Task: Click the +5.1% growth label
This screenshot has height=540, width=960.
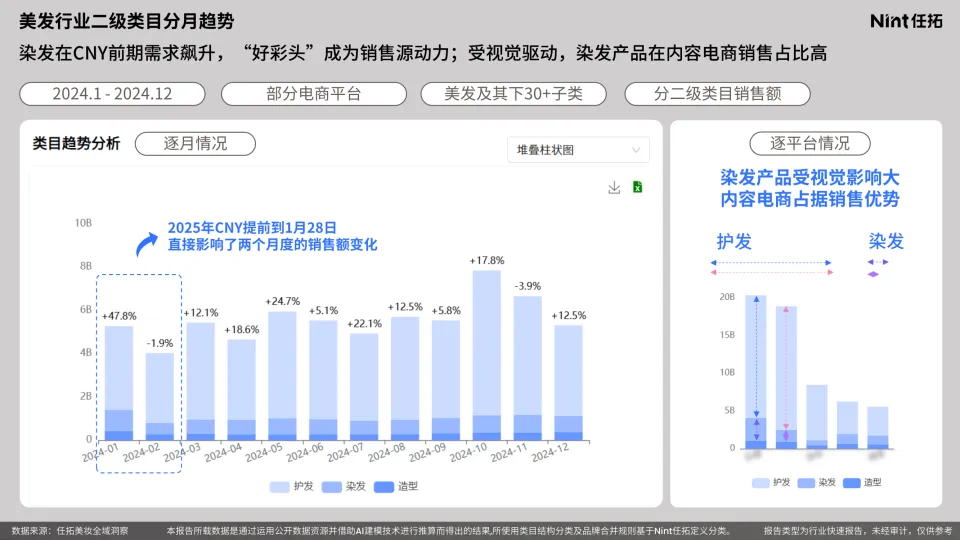Action: 323,310
